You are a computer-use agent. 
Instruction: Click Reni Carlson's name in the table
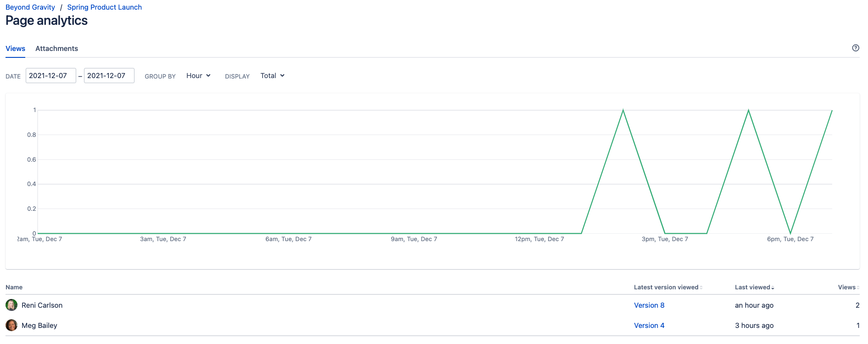click(42, 305)
